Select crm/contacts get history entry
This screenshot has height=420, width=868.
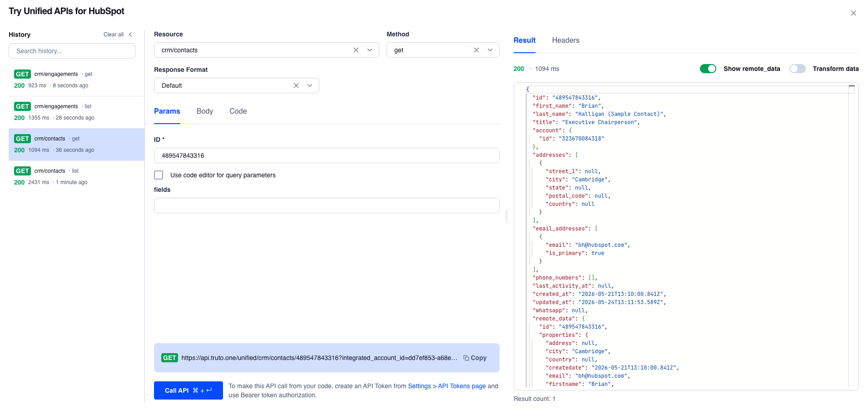[x=76, y=144]
